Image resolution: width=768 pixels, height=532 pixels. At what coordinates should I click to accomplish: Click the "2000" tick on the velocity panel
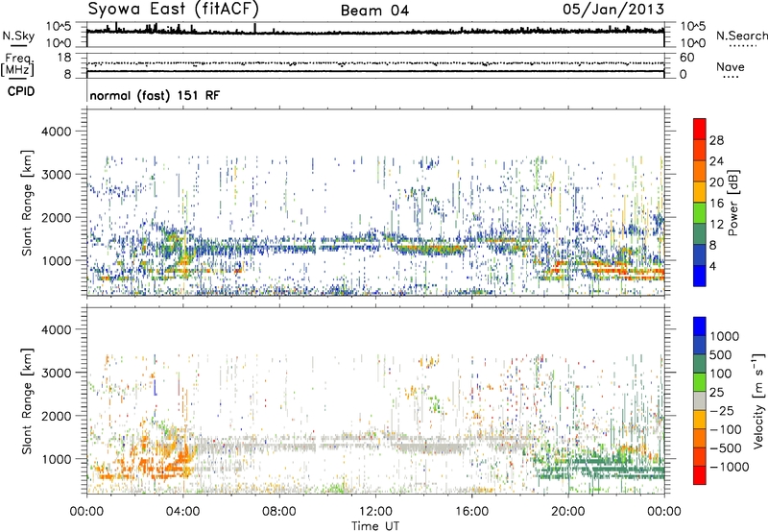coord(56,416)
